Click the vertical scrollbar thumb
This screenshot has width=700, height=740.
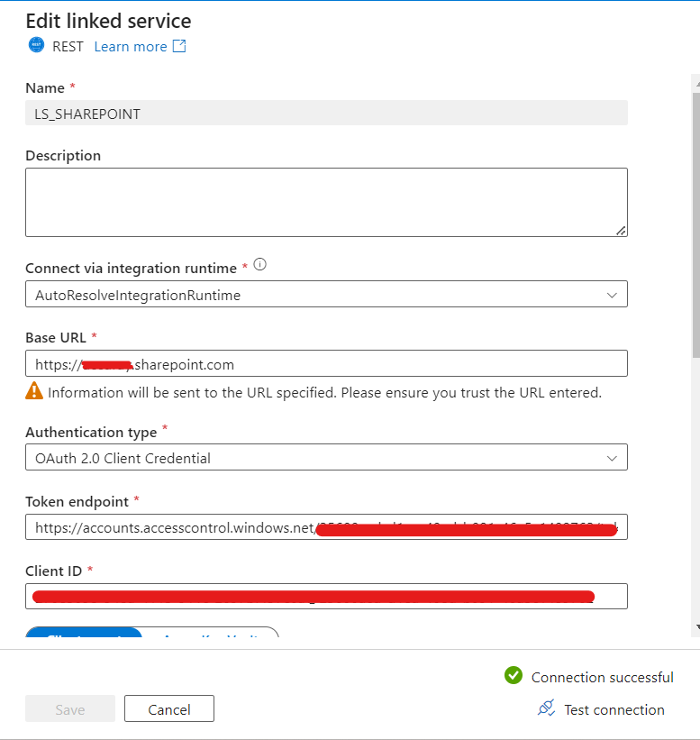(696, 225)
